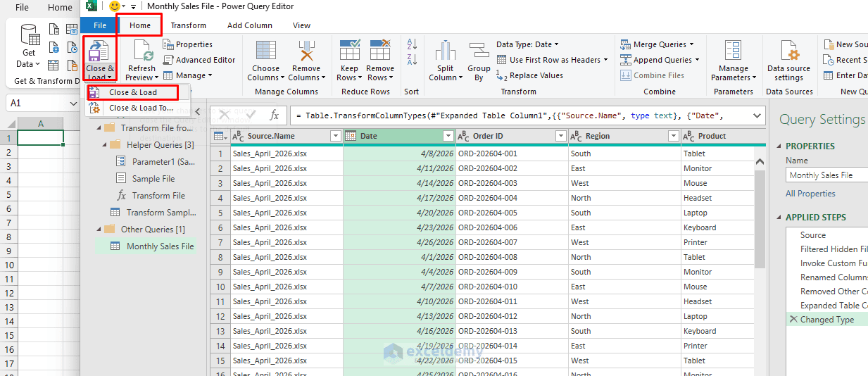Click the Refresh Preview icon

[141, 51]
